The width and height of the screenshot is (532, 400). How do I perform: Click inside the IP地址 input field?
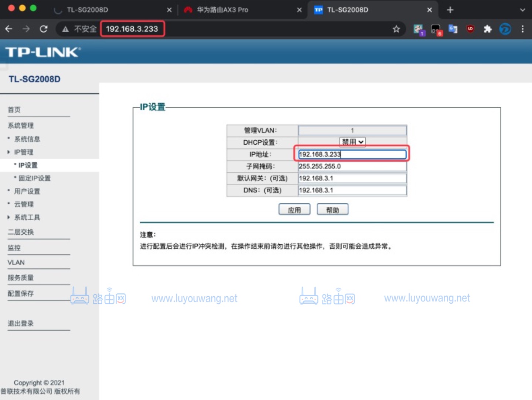pyautogui.click(x=352, y=154)
